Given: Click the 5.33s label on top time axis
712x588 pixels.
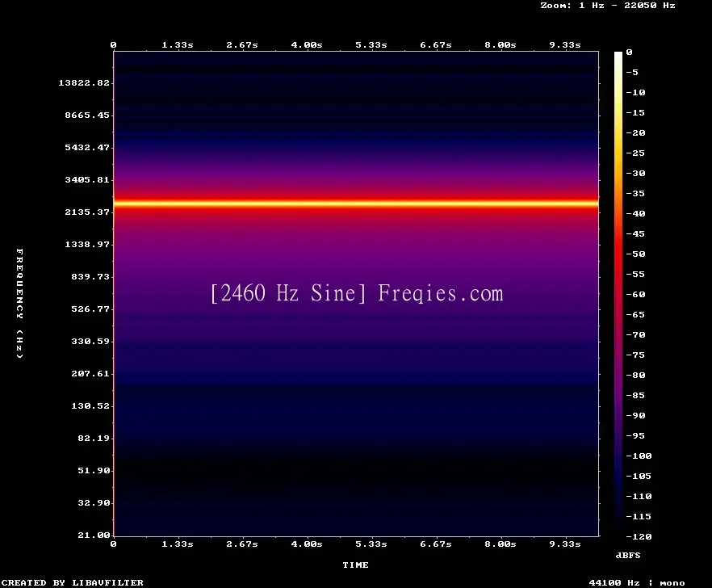Looking at the screenshot, I should [371, 45].
